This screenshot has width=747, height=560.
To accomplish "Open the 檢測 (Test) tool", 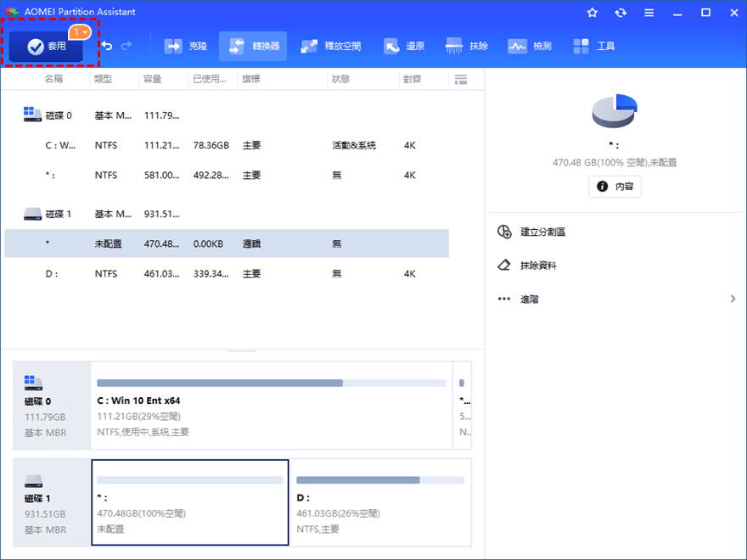I will [x=530, y=46].
